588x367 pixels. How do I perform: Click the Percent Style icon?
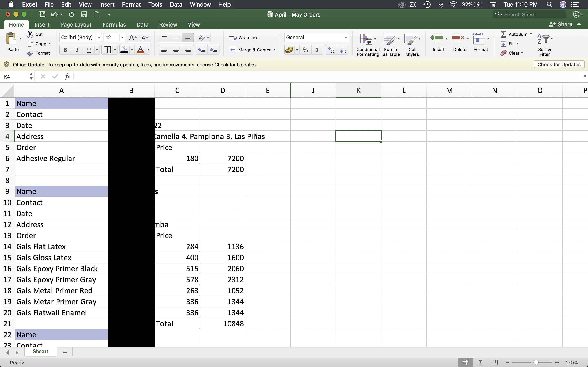305,50
